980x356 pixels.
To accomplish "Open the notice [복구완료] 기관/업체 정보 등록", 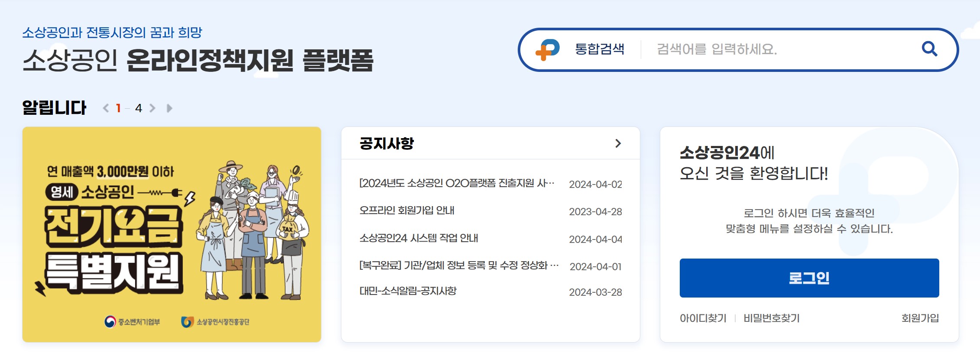I will click(x=459, y=265).
